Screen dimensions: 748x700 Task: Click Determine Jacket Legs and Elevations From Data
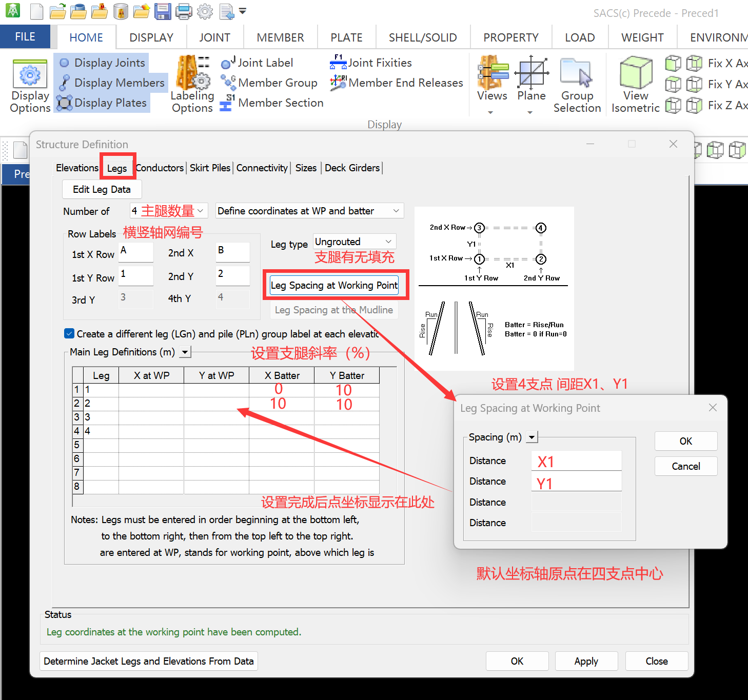(149, 661)
